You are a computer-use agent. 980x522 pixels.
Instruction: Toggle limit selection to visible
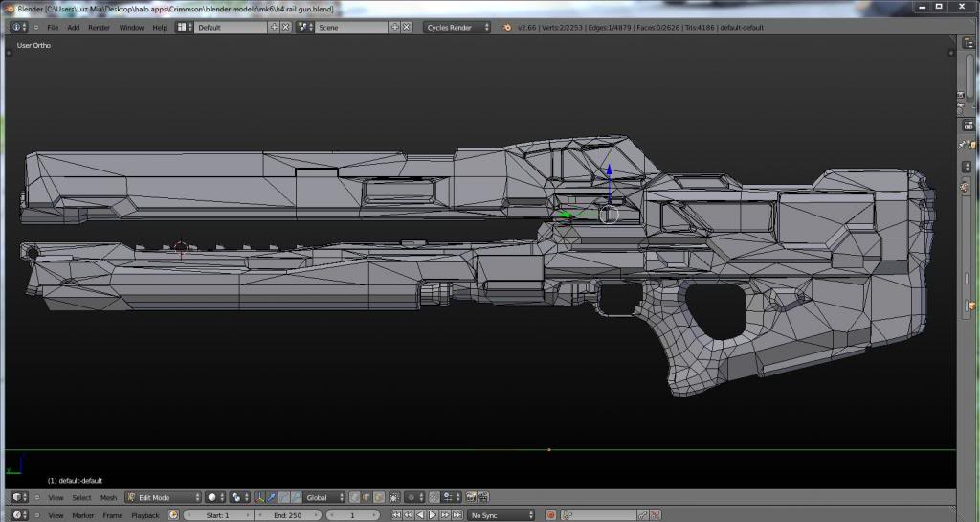[394, 498]
